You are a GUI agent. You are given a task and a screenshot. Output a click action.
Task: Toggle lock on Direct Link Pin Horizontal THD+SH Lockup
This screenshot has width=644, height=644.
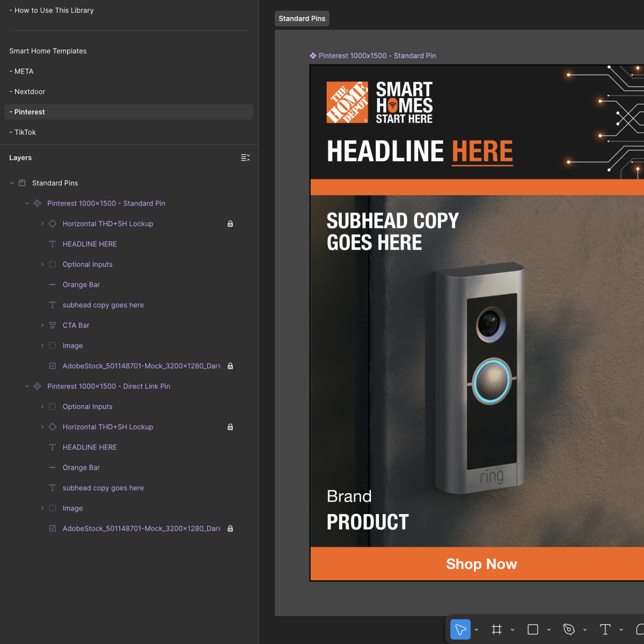pos(230,427)
